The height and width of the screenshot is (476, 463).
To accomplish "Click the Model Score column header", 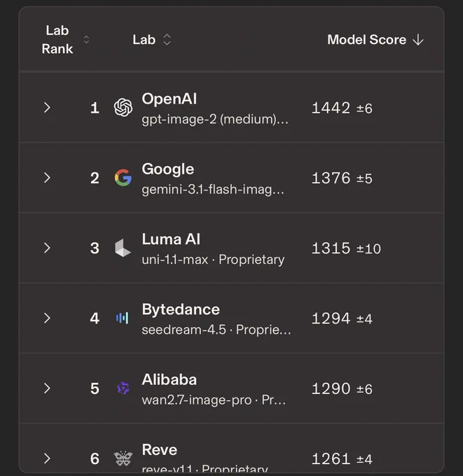I will (366, 40).
